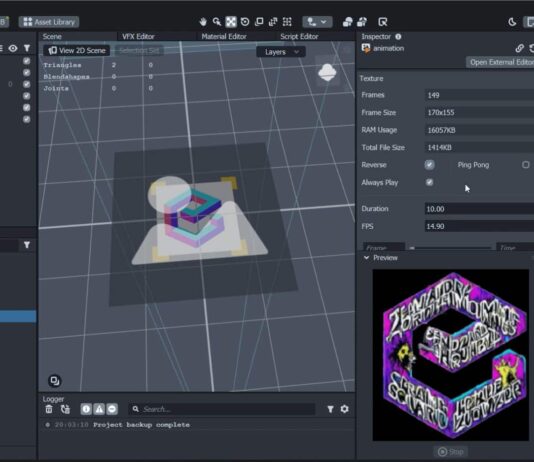Click the search magnifier in Logger
Image resolution: width=534 pixels, height=462 pixels.
pos(136,409)
